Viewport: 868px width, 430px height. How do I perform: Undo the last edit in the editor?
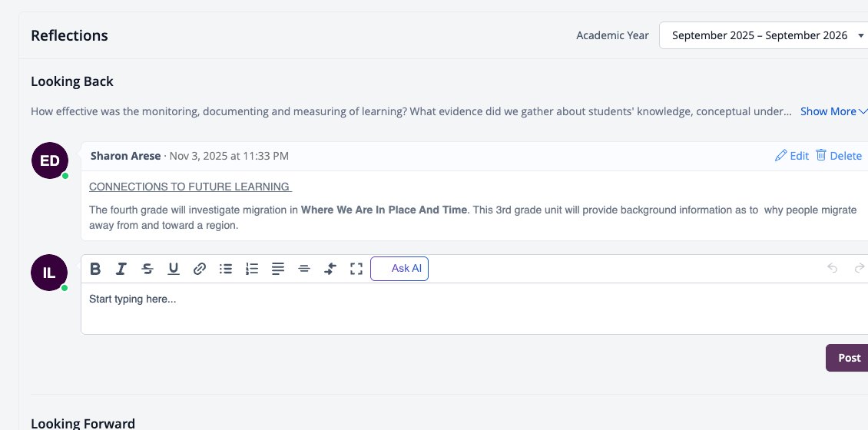click(832, 269)
